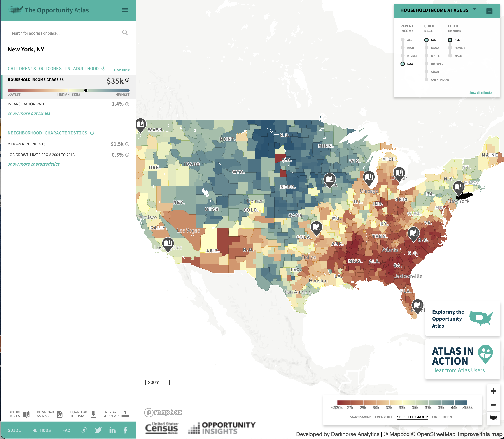Click the search magnifier icon
The width and height of the screenshot is (504, 439).
[125, 32]
